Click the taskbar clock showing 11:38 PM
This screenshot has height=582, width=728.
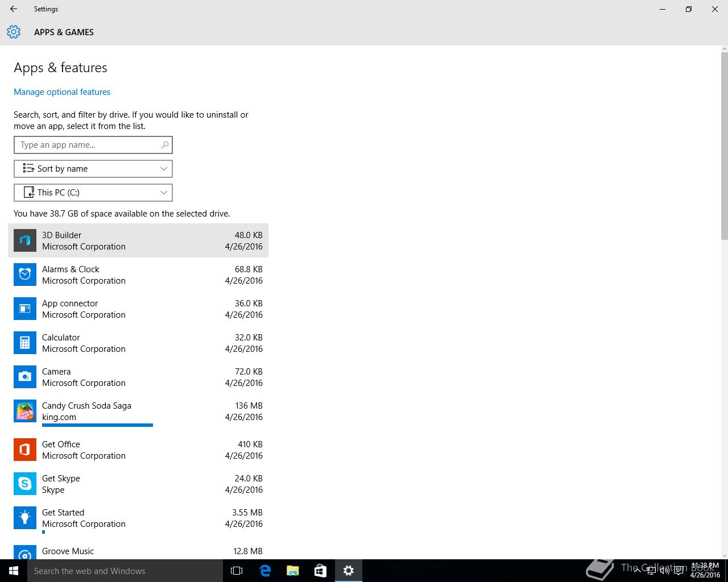[x=705, y=571]
